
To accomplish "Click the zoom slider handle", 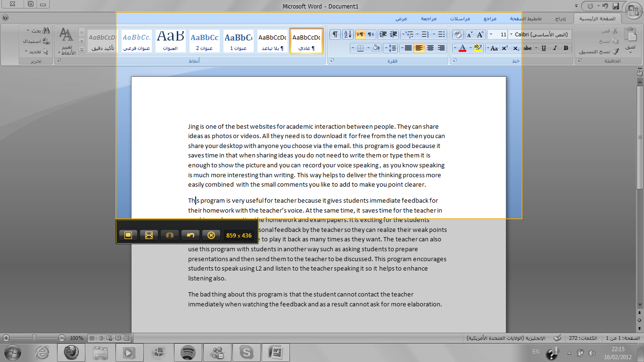I will tap(34, 338).
